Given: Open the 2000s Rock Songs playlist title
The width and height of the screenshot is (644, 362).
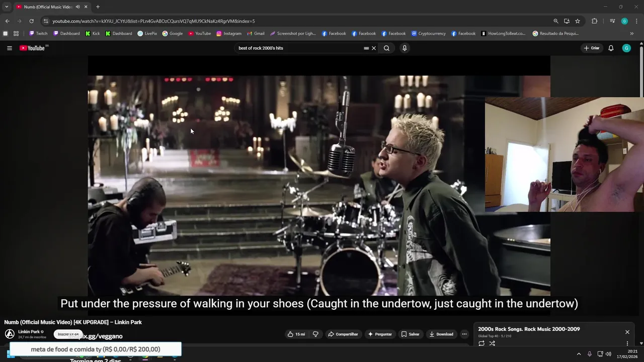Looking at the screenshot, I should (529, 329).
